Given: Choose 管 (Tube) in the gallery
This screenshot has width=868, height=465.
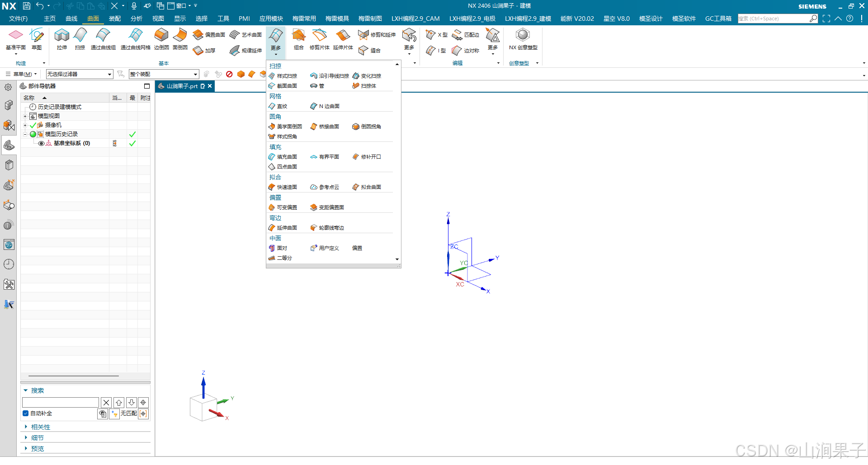Looking at the screenshot, I should [317, 86].
